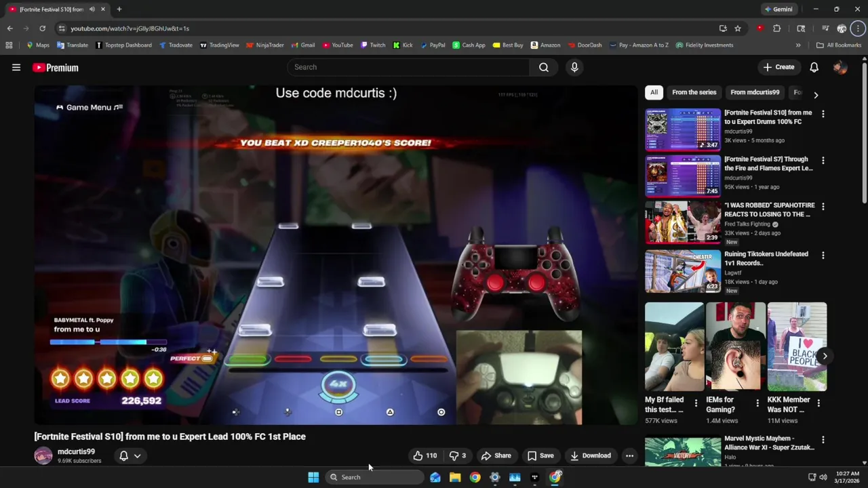Open the Gmail bookmark
The height and width of the screenshot is (488, 868).
[303, 45]
